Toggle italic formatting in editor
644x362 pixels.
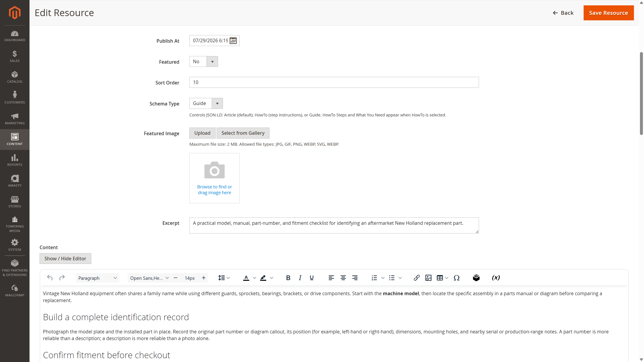click(300, 278)
